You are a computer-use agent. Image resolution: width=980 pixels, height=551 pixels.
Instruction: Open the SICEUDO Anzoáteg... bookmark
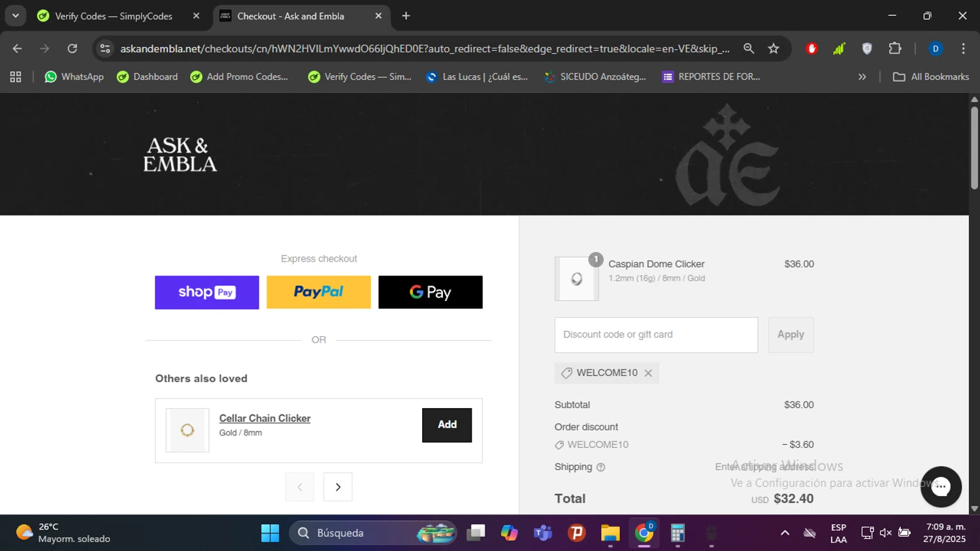(x=595, y=76)
